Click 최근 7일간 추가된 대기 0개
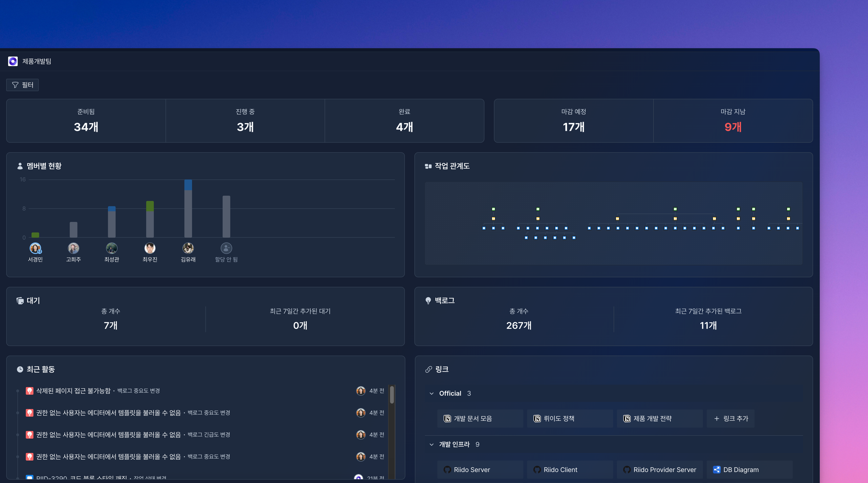The height and width of the screenshot is (483, 868). point(300,319)
